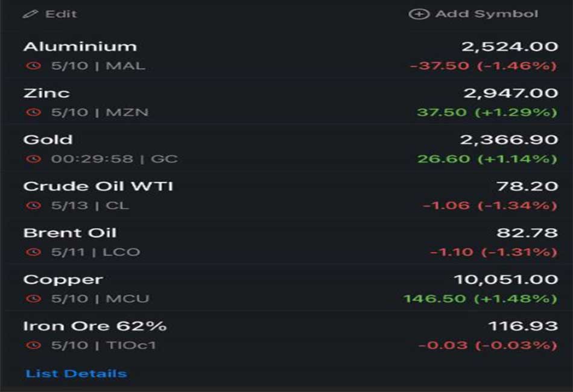The height and width of the screenshot is (392, 573).
Task: Open the Aluminium commodity row
Action: (286, 55)
